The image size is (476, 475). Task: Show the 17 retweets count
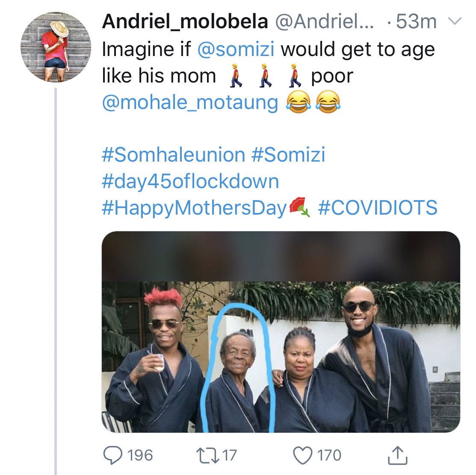[x=230, y=455]
